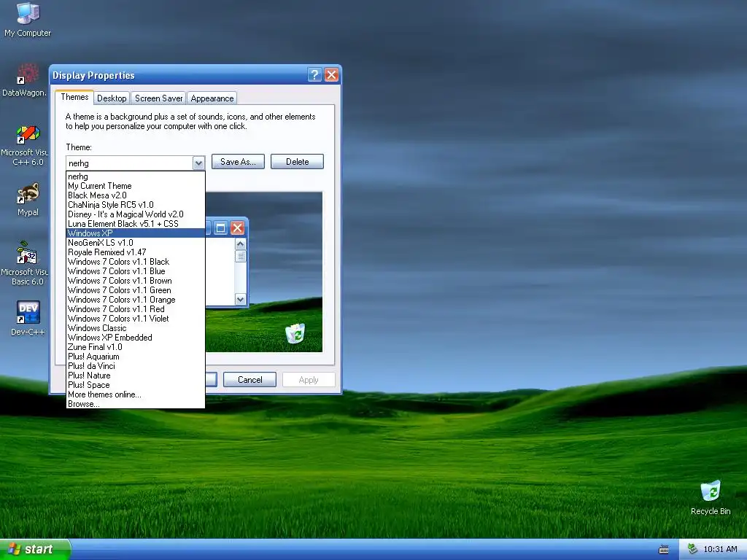Click the taskbar clock showing 10:31 AM
This screenshot has width=747, height=560.
click(x=720, y=549)
